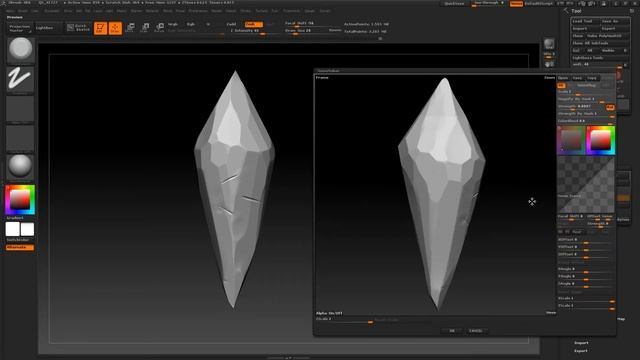Select the Move transform icon
Viewport: 640px width, 360px height.
pos(130,28)
